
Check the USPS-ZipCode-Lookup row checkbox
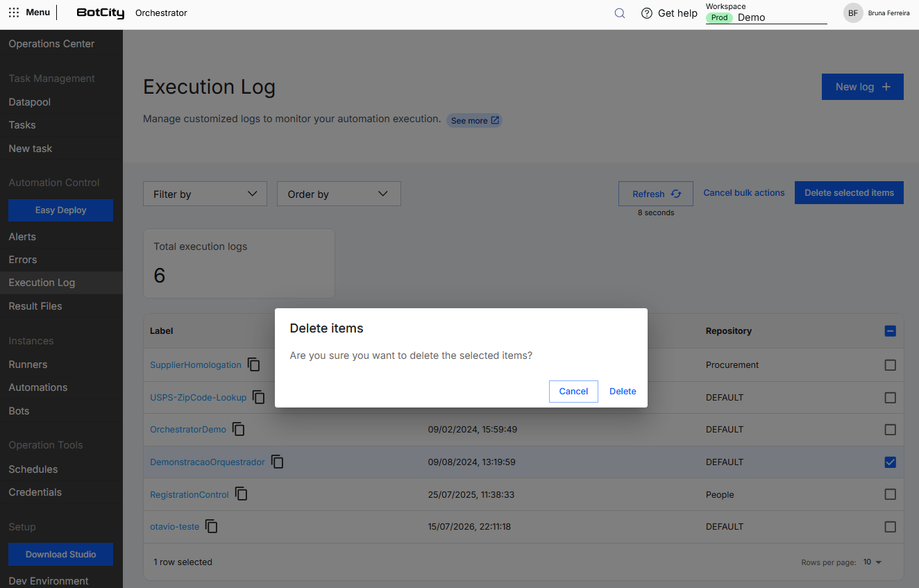(x=891, y=398)
